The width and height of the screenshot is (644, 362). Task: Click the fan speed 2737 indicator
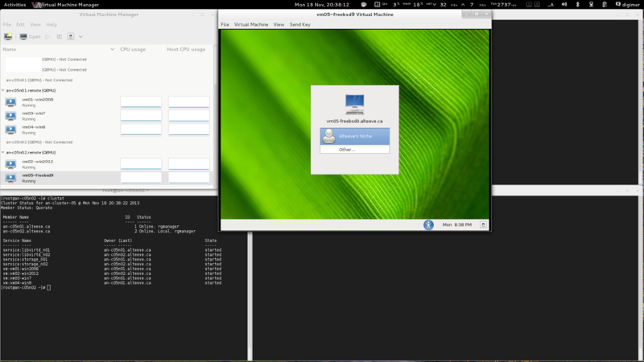pos(504,5)
